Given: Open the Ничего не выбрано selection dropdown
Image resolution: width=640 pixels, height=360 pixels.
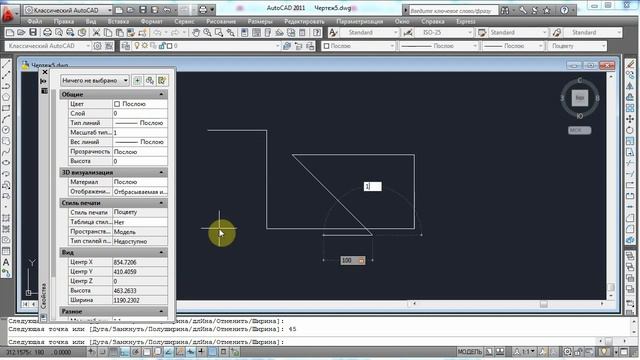Looking at the screenshot, I should pyautogui.click(x=95, y=80).
